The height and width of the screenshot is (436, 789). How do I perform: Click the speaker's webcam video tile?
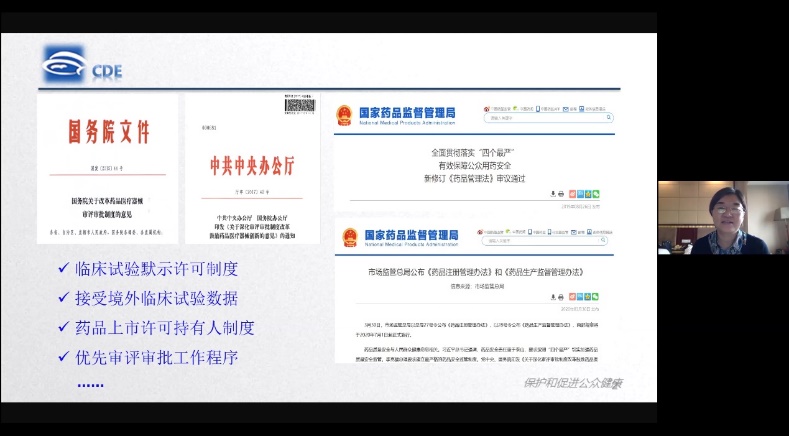[x=722, y=218]
